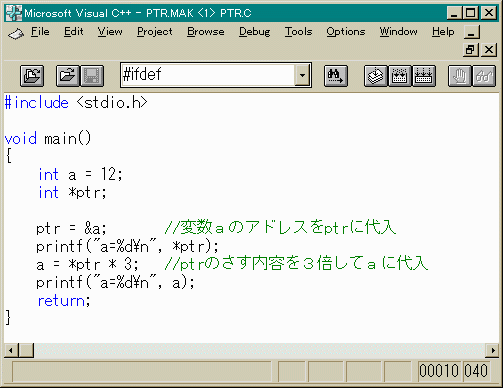Click the comment '//ptrのさす内容を３倍してａに代入'

click(x=296, y=263)
